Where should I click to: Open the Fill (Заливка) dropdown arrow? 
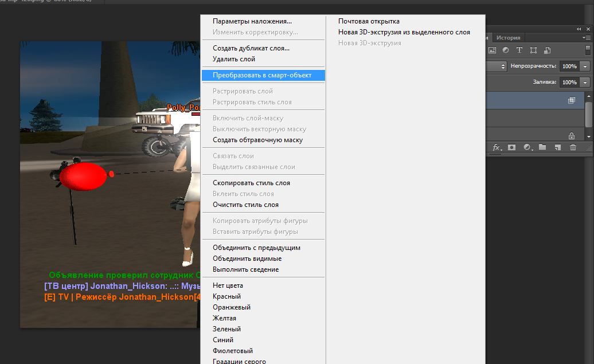click(585, 82)
